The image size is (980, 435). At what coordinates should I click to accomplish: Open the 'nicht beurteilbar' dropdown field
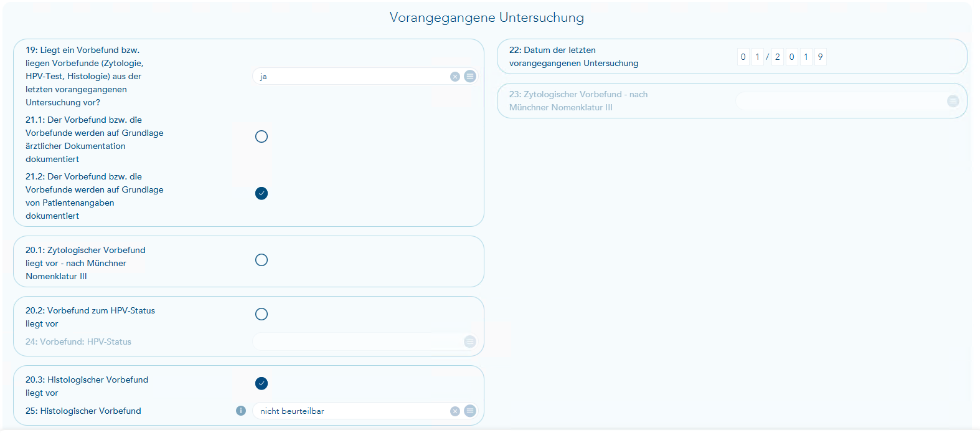point(365,411)
